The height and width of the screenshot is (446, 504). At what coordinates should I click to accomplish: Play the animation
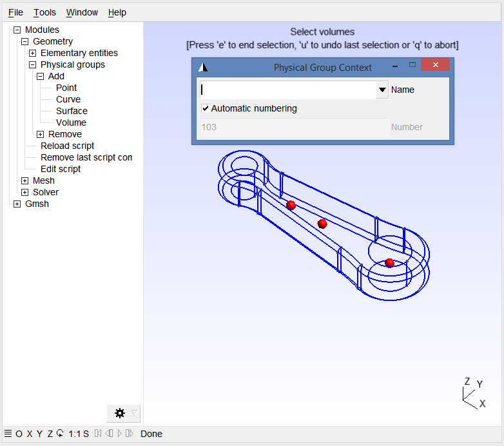coord(120,434)
